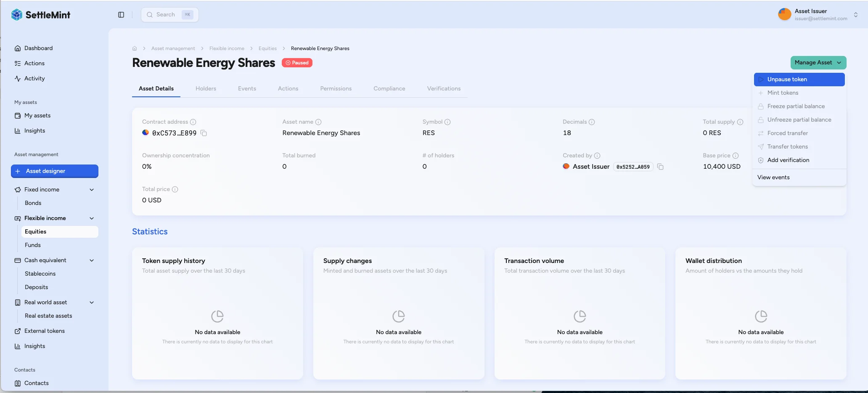Show info icon beside Symbol label
868x393 pixels.
point(447,122)
